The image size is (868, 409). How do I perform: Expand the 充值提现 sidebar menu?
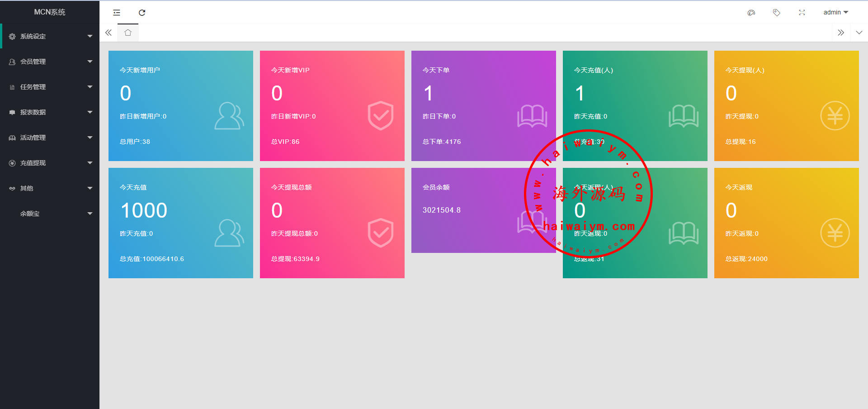[50, 163]
